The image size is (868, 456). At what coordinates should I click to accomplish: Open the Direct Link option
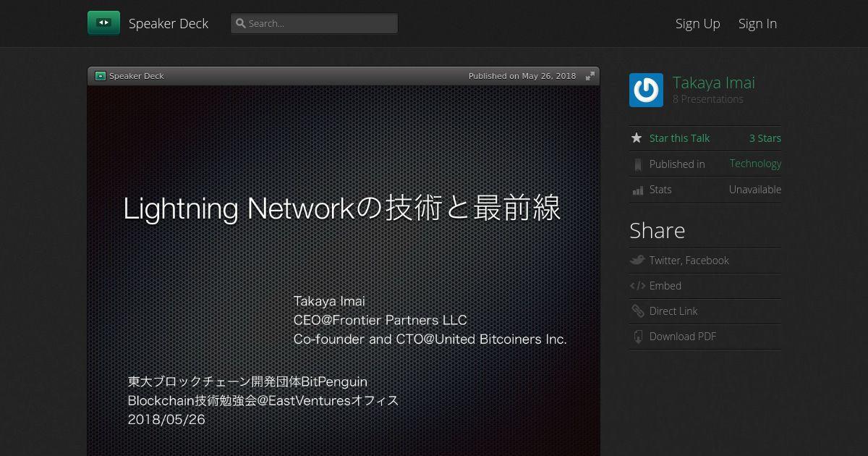pyautogui.click(x=673, y=311)
